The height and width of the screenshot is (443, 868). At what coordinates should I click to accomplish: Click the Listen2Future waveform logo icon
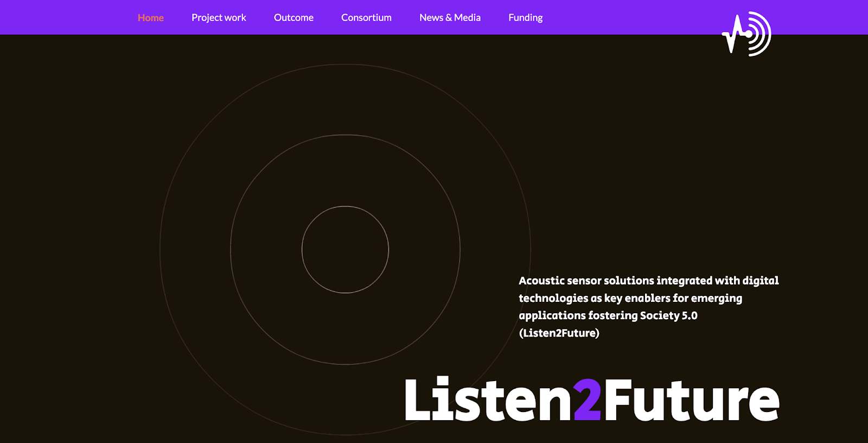tap(746, 34)
